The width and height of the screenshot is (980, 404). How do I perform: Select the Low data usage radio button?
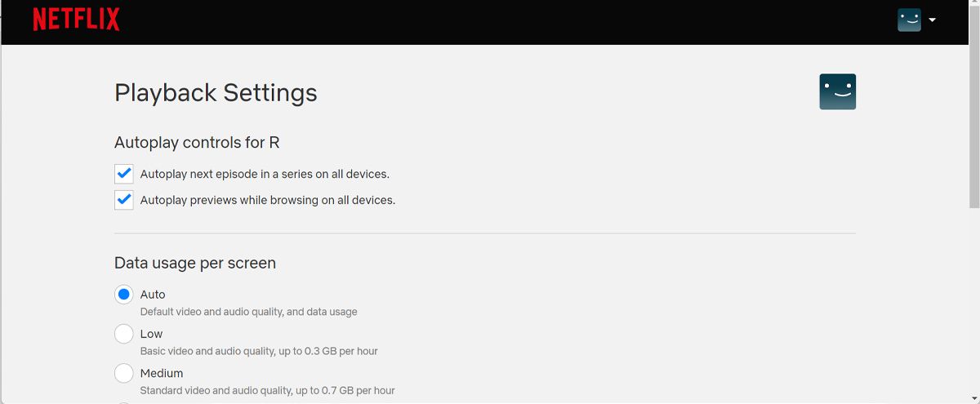[124, 334]
